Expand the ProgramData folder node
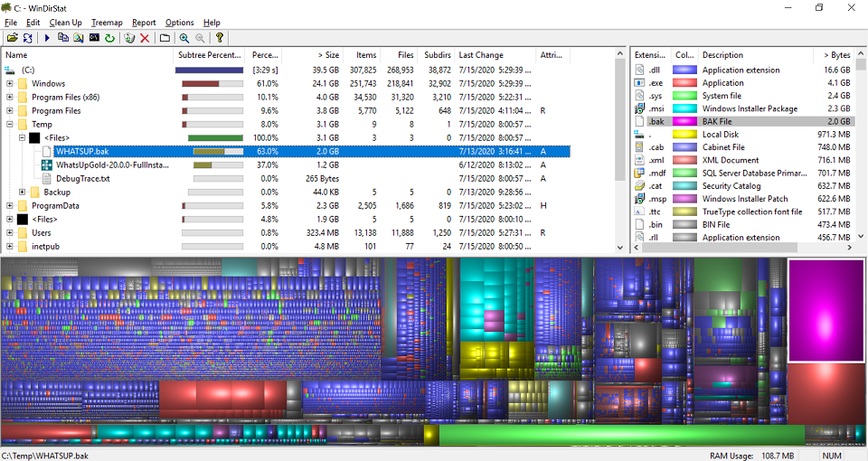Image resolution: width=868 pixels, height=461 pixels. pos(9,206)
